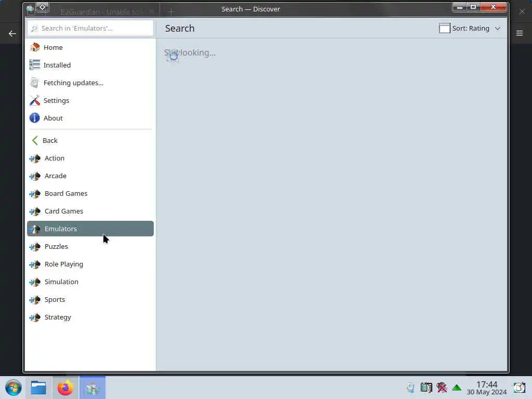
Task: Open the clock showing 17:44
Action: click(x=486, y=388)
